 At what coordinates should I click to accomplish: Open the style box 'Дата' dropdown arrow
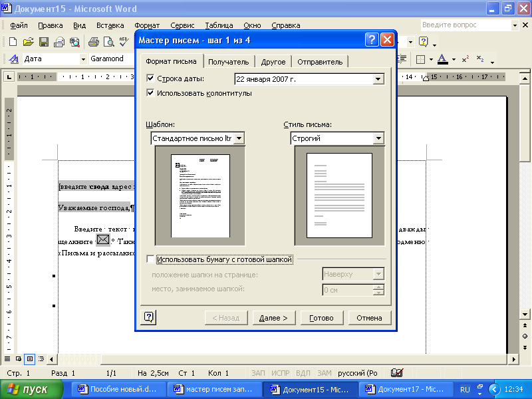(83, 59)
